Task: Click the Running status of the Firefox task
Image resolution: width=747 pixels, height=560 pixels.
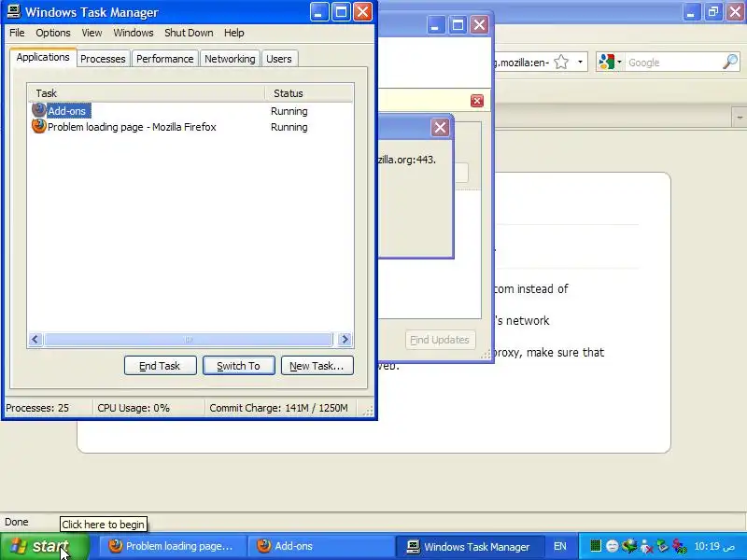Action: (289, 127)
